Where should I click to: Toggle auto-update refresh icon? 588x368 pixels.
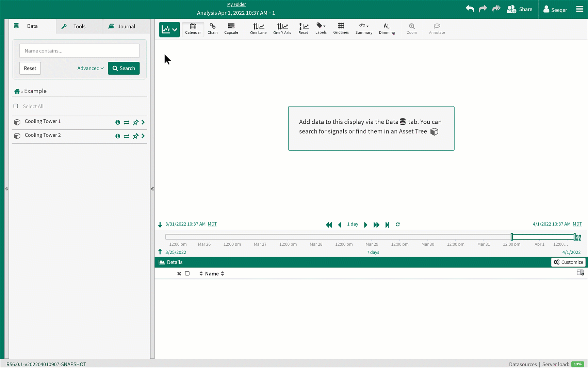pyautogui.click(x=398, y=224)
